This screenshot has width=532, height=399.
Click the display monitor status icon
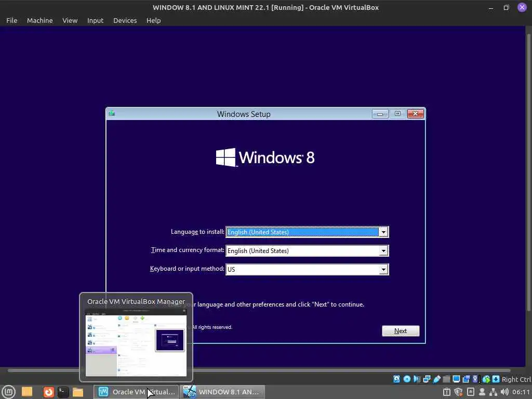click(456, 379)
